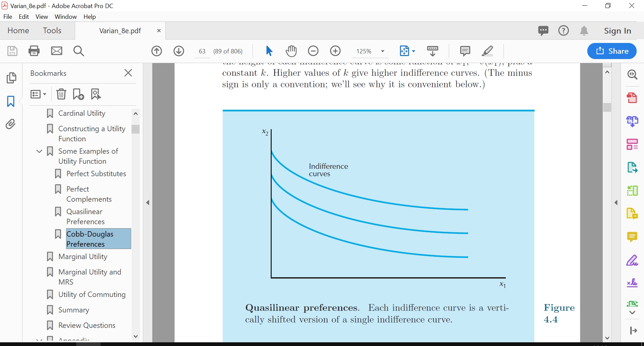Select the highlighter pen tool

click(x=487, y=51)
